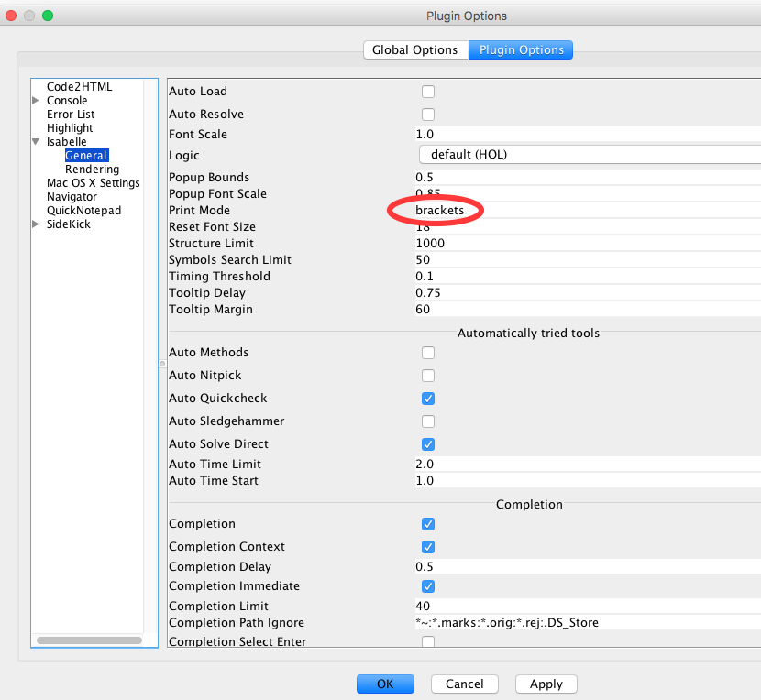The width and height of the screenshot is (761, 700).
Task: Select Rendering under Isabelle in tree
Action: [x=92, y=170]
